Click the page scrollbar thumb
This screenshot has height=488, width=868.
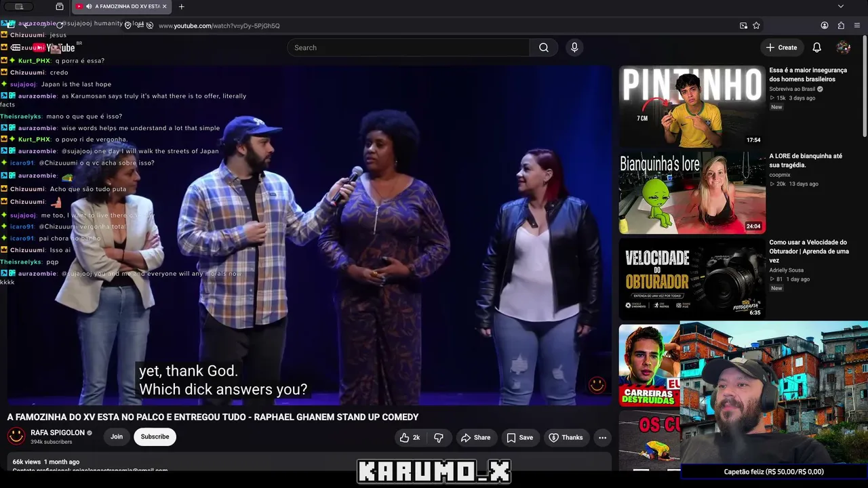pyautogui.click(x=865, y=85)
